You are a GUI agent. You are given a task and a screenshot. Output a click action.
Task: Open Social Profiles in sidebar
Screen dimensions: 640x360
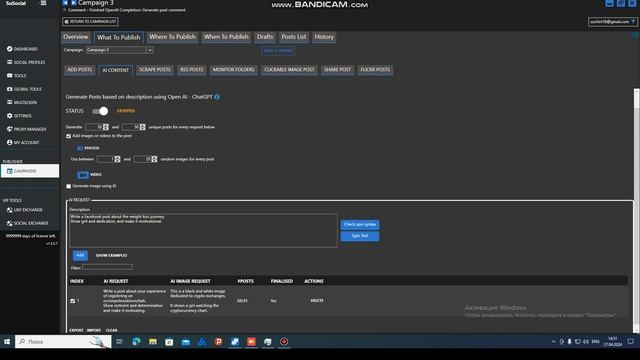coord(26,62)
